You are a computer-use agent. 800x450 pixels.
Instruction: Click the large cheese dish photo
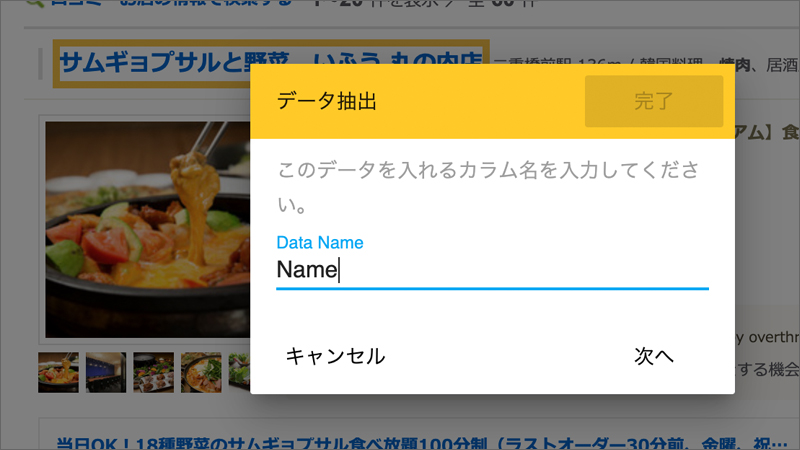point(147,230)
